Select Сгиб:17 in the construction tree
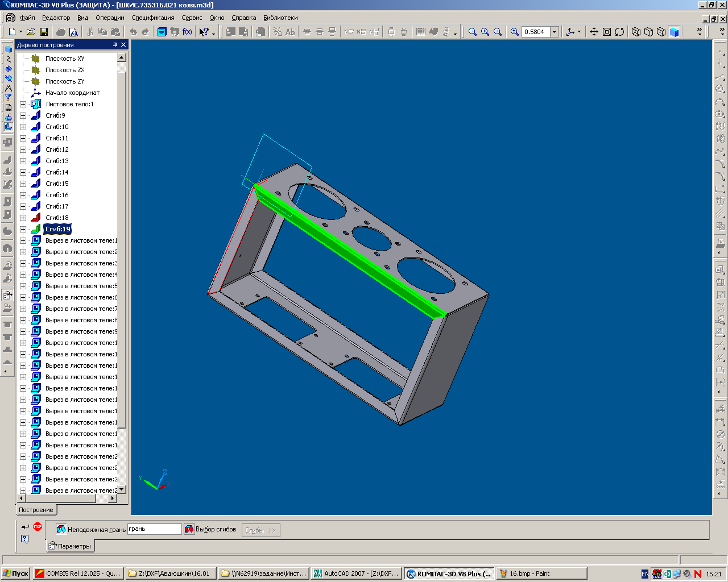728x582 pixels. (x=57, y=206)
